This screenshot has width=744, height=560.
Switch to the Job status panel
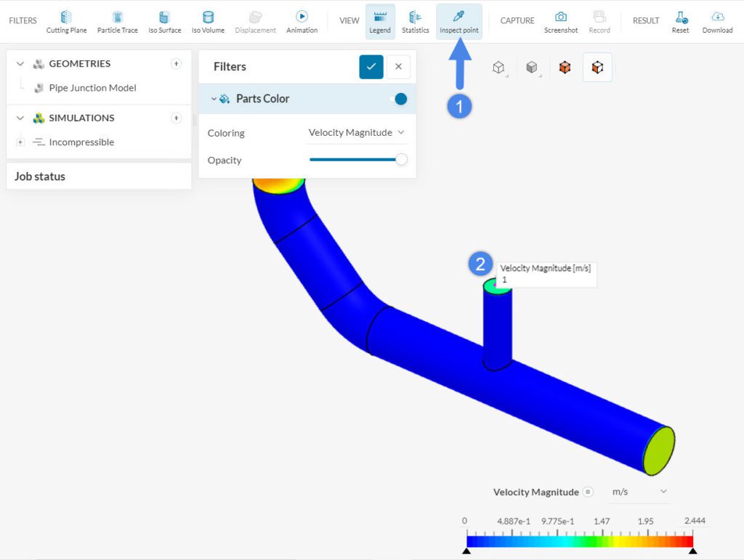(40, 176)
